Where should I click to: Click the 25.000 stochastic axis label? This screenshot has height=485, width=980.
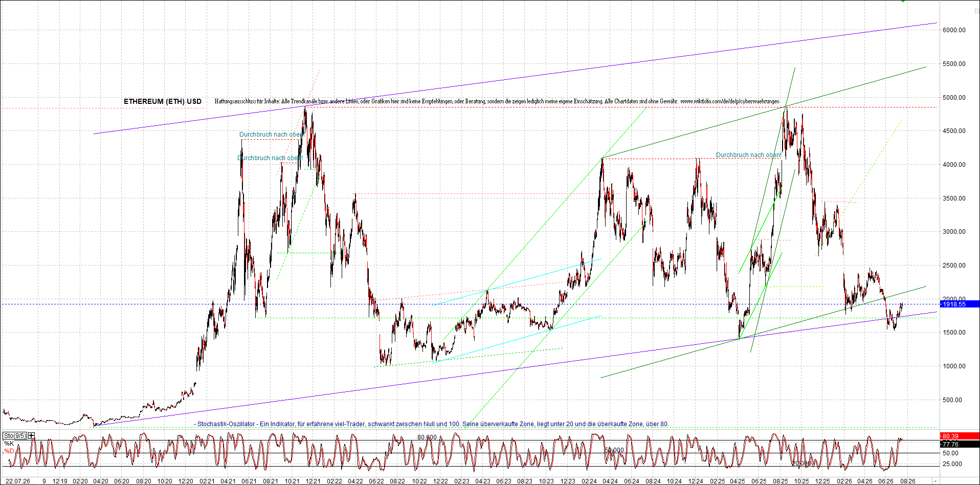pyautogui.click(x=952, y=464)
